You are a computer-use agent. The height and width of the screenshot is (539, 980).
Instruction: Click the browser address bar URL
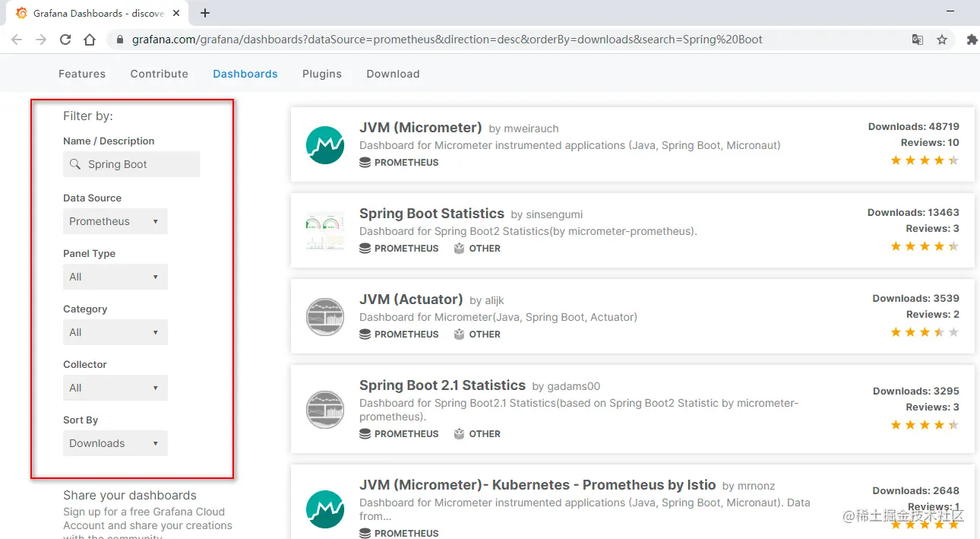click(x=447, y=40)
